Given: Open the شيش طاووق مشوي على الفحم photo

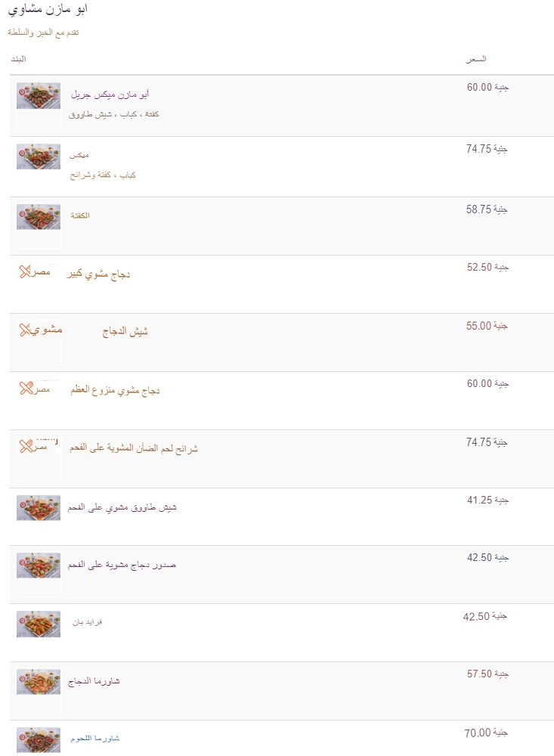Looking at the screenshot, I should click(x=39, y=508).
